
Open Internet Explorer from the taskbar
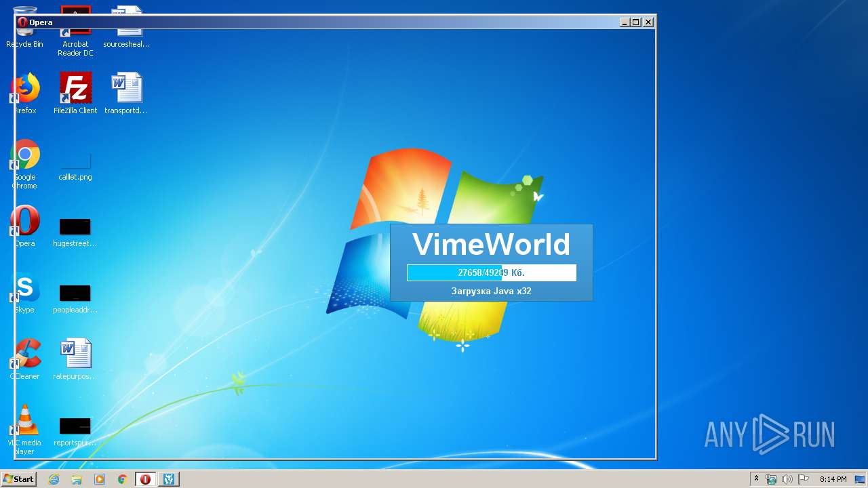(54, 479)
